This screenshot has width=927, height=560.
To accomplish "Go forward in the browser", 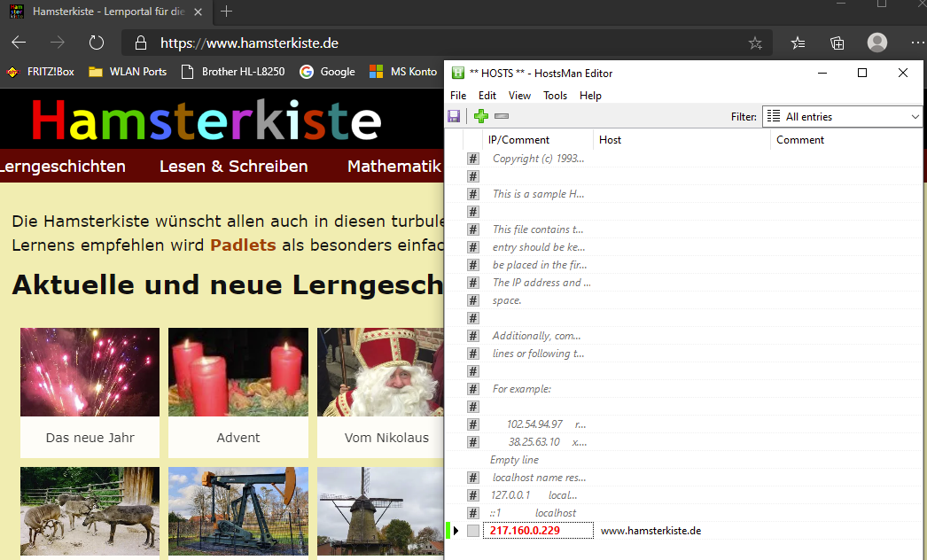I will [58, 43].
